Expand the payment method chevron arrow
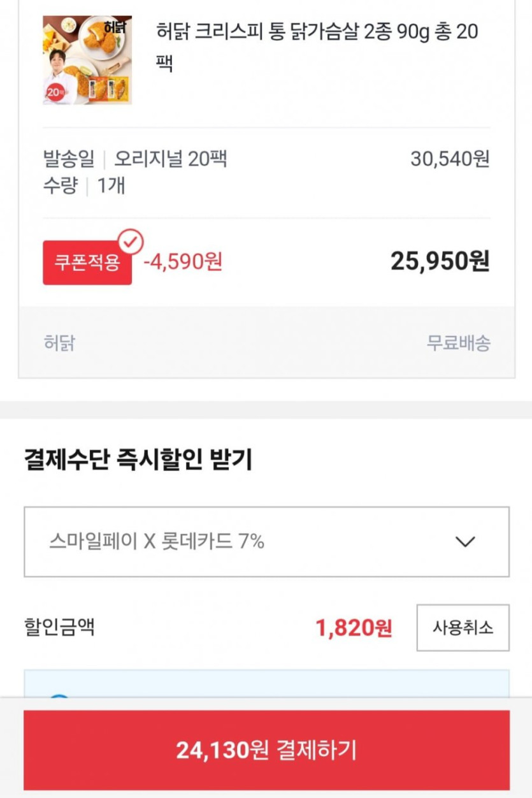This screenshot has height=798, width=532. (466, 542)
